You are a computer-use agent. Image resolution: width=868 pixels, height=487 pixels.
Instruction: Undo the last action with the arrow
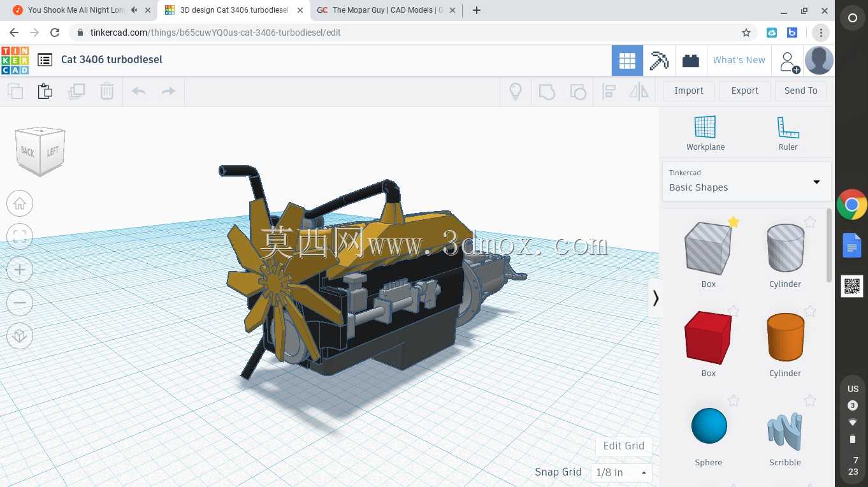[139, 91]
